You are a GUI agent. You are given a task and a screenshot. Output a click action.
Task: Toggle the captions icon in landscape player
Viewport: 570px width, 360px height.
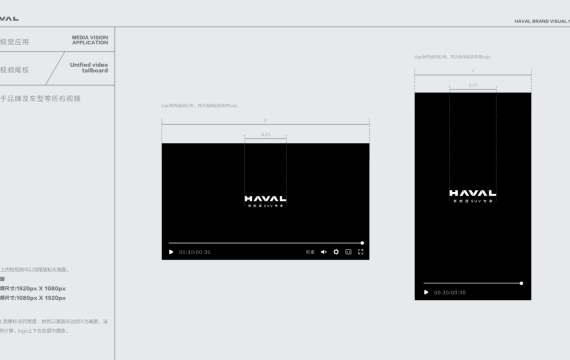348,252
